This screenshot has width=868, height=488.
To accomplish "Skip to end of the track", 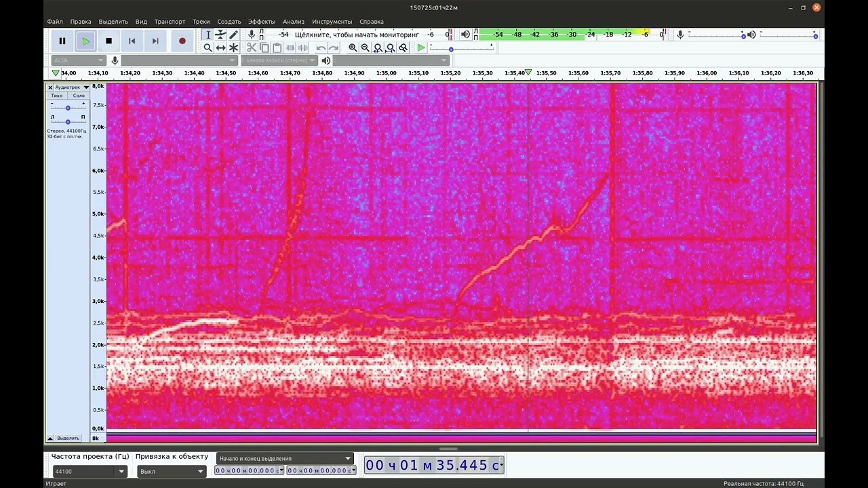I will click(155, 41).
